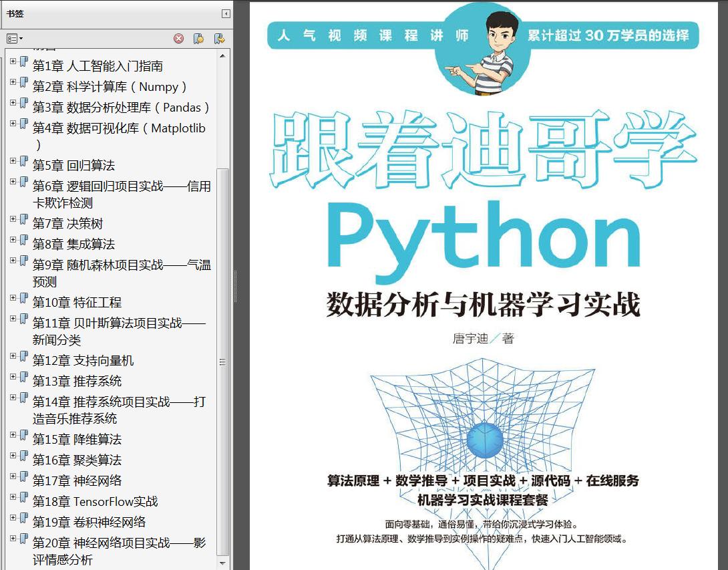The height and width of the screenshot is (570, 728).
Task: Click the expand current bookmark icon
Action: [x=219, y=39]
